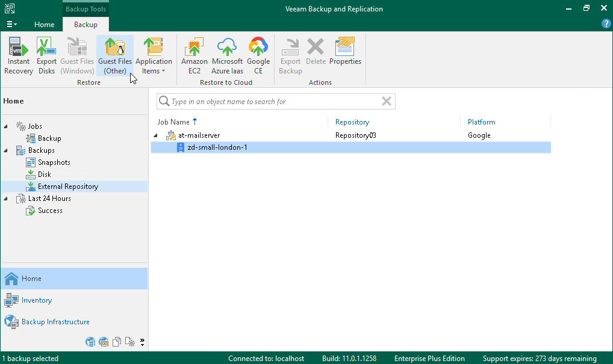Click the Export Backup button

pyautogui.click(x=290, y=55)
